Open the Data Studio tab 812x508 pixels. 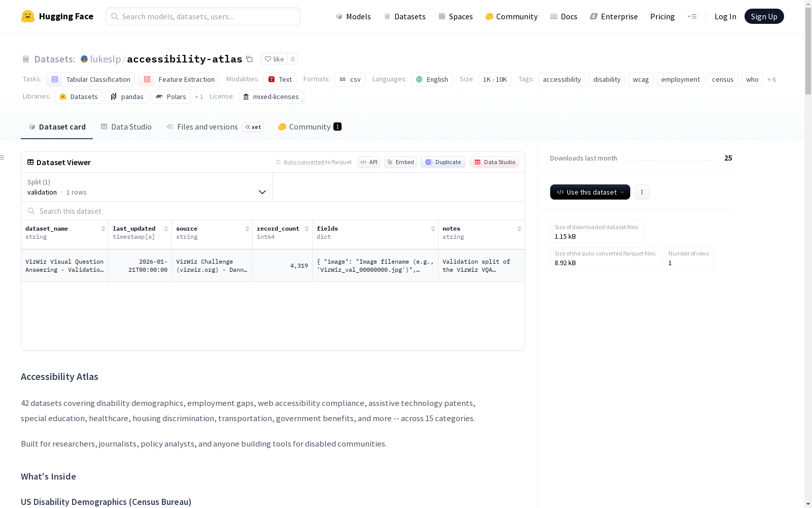coord(126,127)
